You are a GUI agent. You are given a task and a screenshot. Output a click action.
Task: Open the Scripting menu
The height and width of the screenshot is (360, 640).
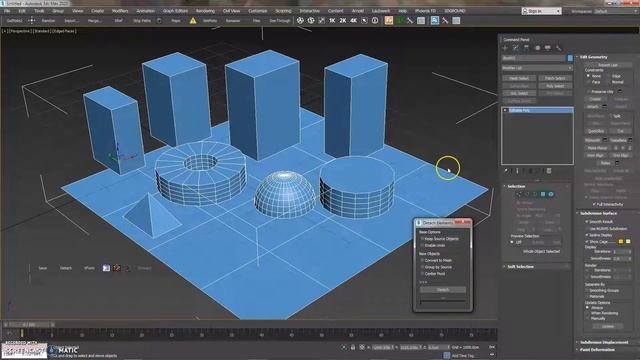283,11
